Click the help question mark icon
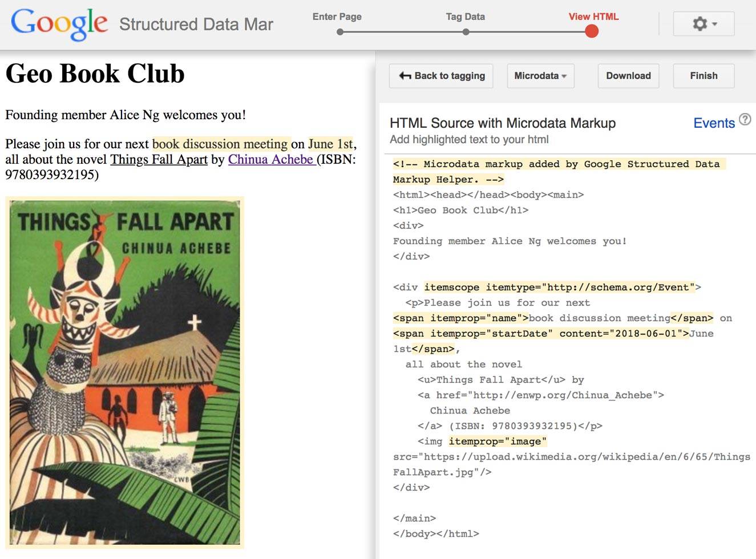 click(x=745, y=119)
